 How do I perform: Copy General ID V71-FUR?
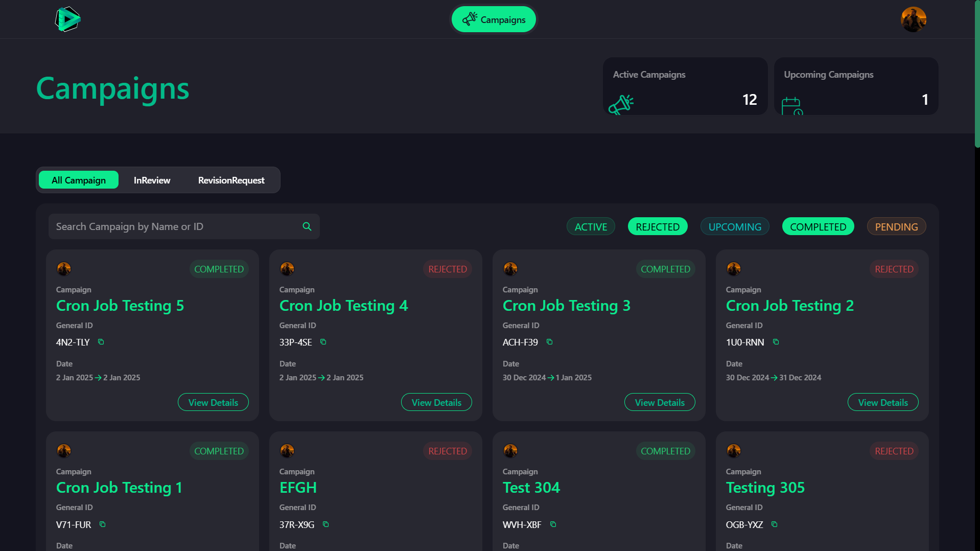coord(103,524)
